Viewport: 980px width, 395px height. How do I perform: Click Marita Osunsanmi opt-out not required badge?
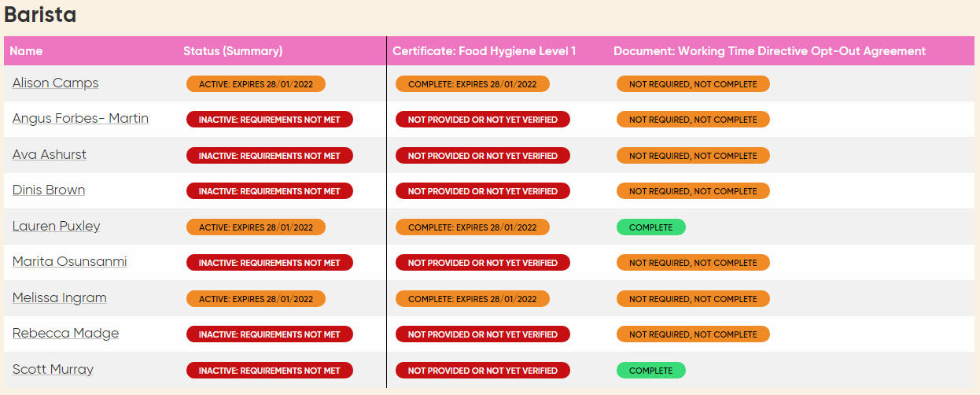tap(693, 263)
